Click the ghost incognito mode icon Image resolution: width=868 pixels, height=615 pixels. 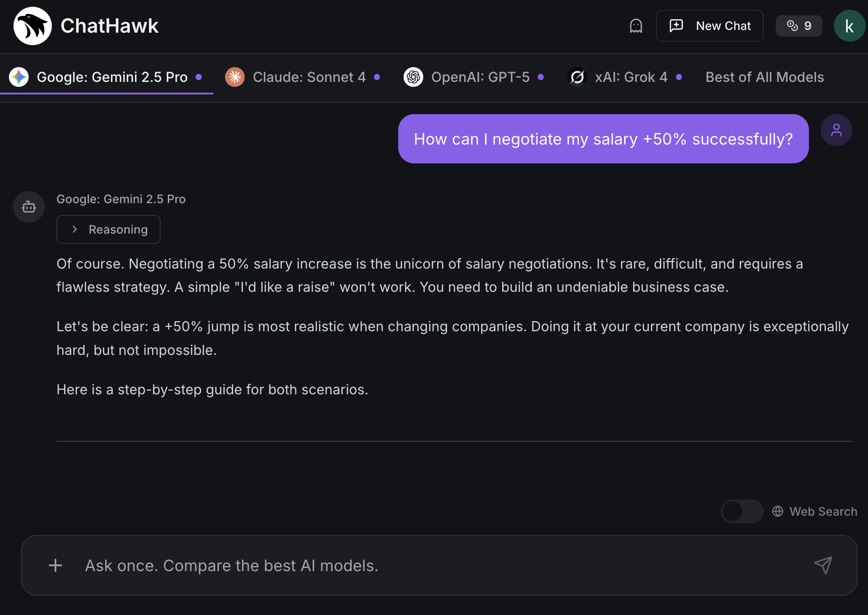point(636,26)
